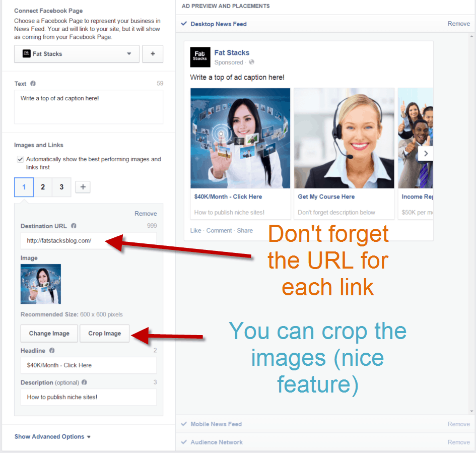Click Share in ad preview
The image size is (476, 453).
245,230
